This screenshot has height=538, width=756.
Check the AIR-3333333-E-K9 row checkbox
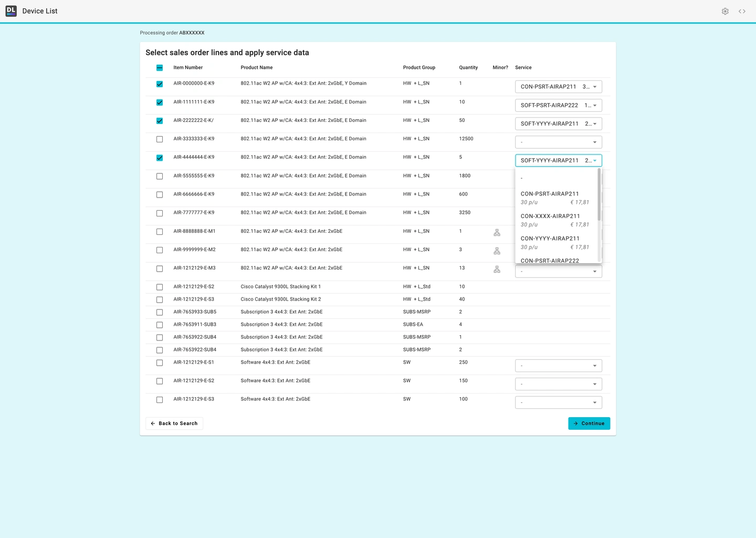click(160, 139)
